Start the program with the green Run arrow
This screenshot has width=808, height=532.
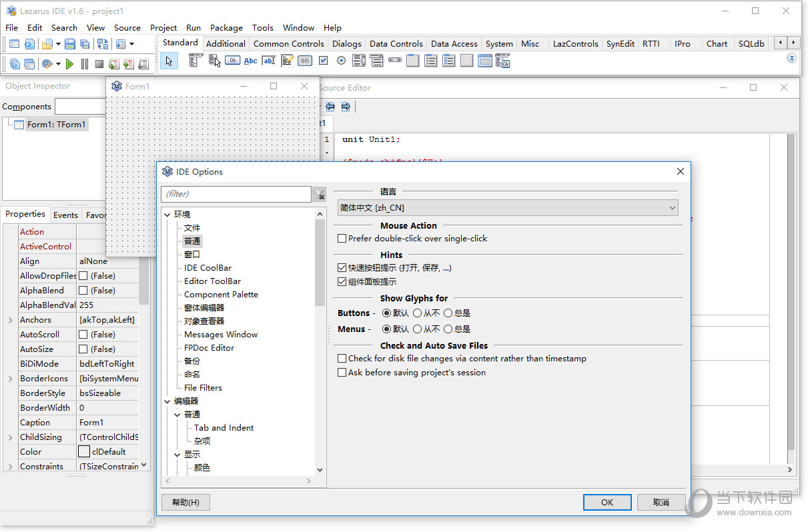tap(69, 64)
